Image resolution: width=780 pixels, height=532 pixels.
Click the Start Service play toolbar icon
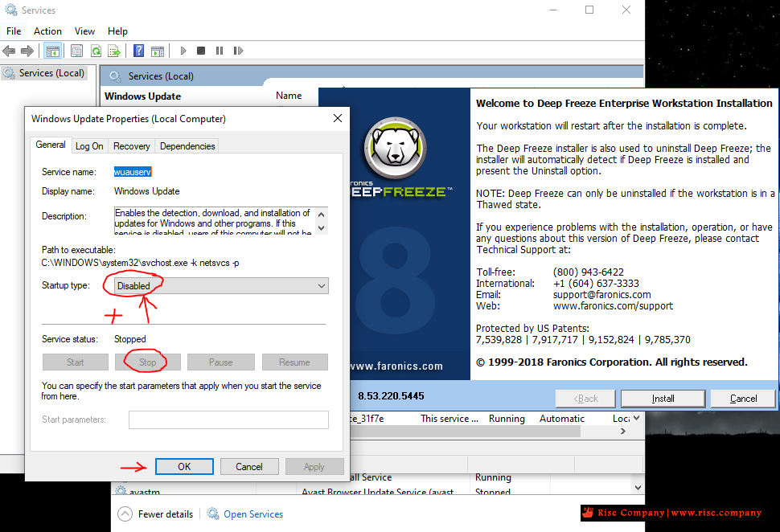183,51
